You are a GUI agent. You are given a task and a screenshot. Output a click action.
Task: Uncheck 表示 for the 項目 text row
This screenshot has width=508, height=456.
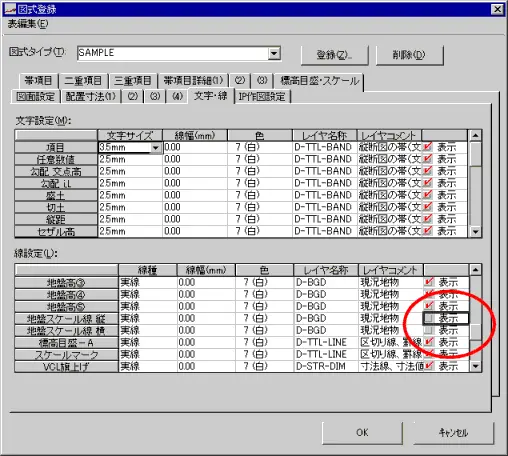(428, 147)
